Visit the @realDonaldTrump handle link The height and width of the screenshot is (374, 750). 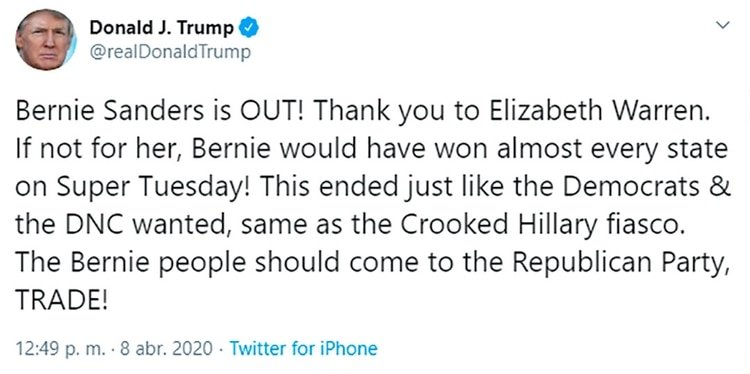tap(170, 52)
